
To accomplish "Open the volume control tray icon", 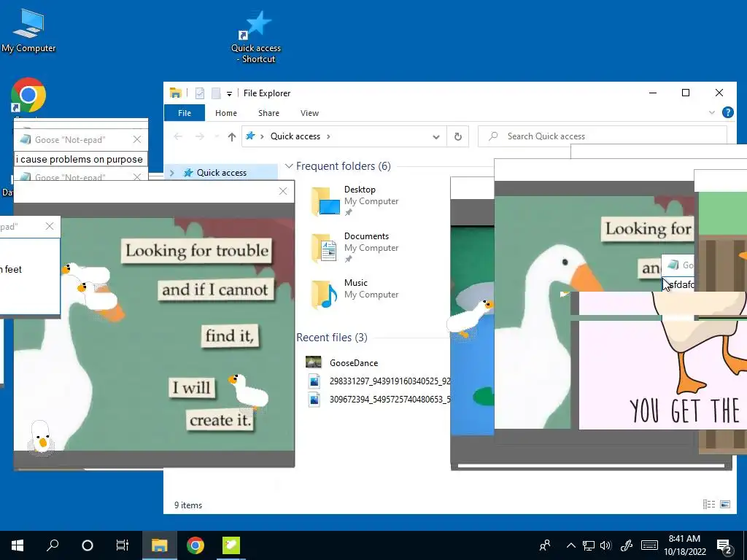I will click(606, 545).
